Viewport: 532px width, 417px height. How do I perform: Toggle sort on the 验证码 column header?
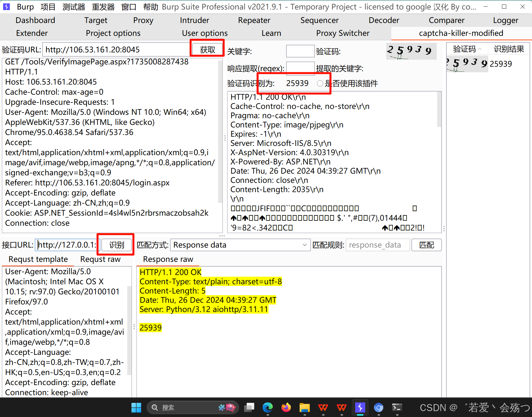tap(467, 49)
